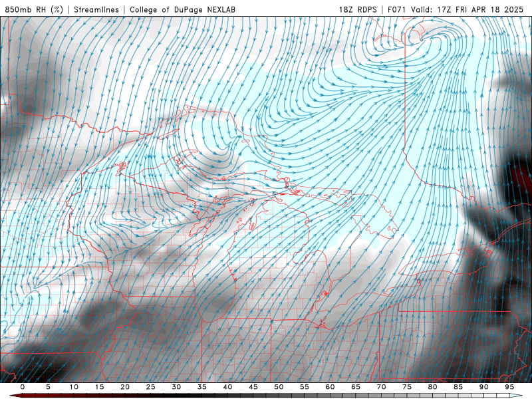This screenshot has height=399, width=532.
Task: Click the 85 value on the RH color scale
Action: [x=458, y=387]
